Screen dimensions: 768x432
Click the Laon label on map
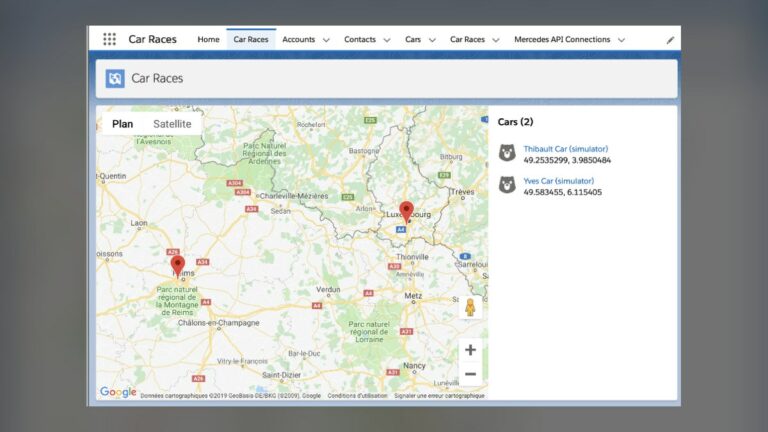[x=139, y=223]
